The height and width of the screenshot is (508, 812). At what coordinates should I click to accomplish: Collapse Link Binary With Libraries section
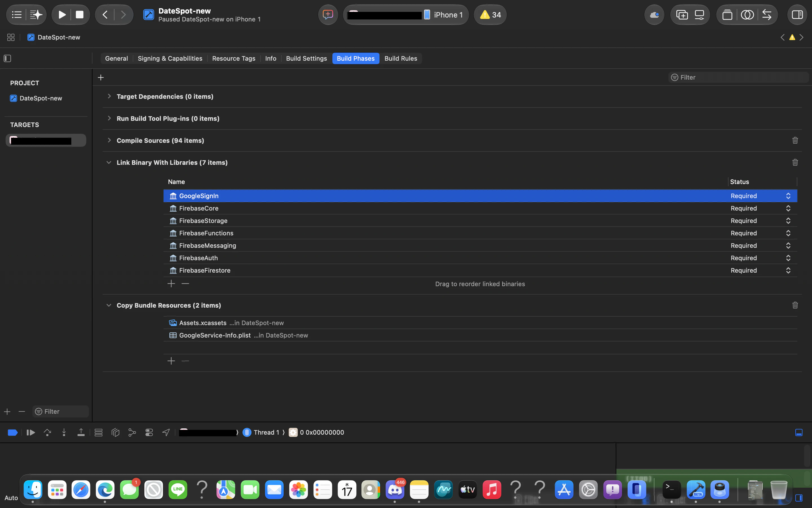click(109, 163)
